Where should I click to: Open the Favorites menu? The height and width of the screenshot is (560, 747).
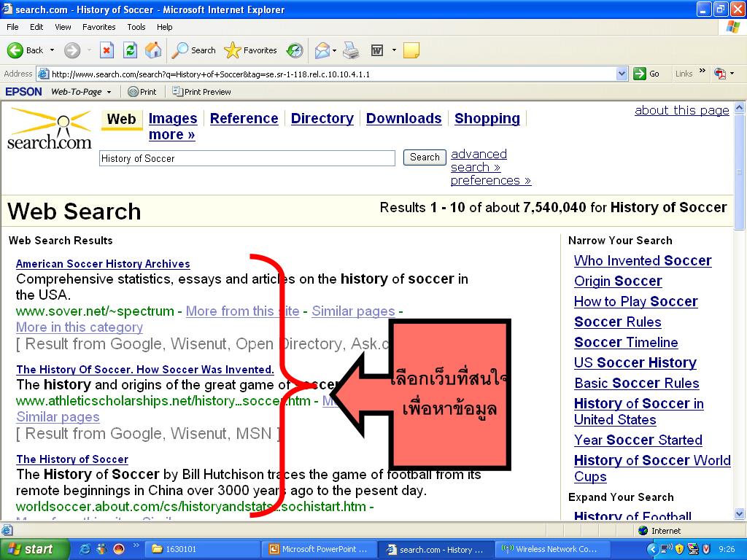click(98, 27)
